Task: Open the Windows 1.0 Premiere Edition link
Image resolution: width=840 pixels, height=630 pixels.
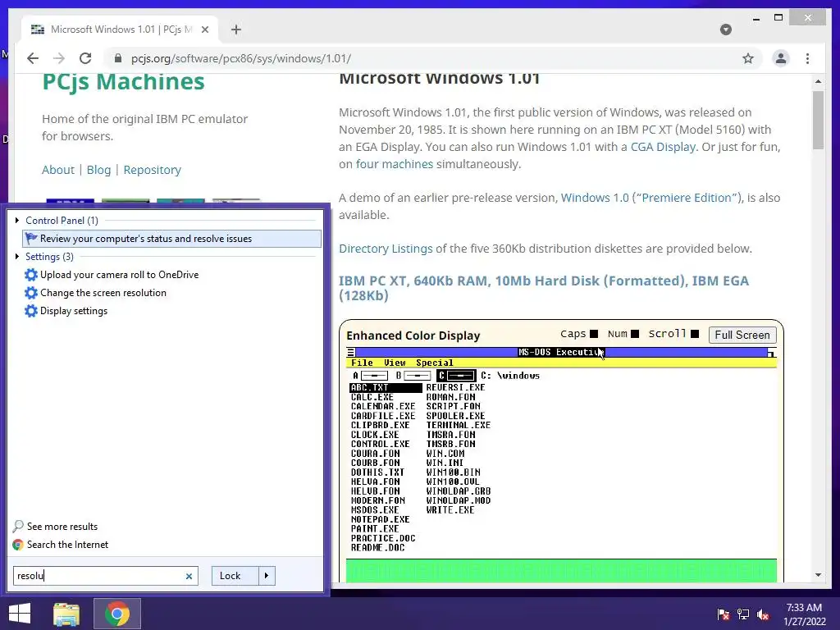Action: (x=651, y=198)
